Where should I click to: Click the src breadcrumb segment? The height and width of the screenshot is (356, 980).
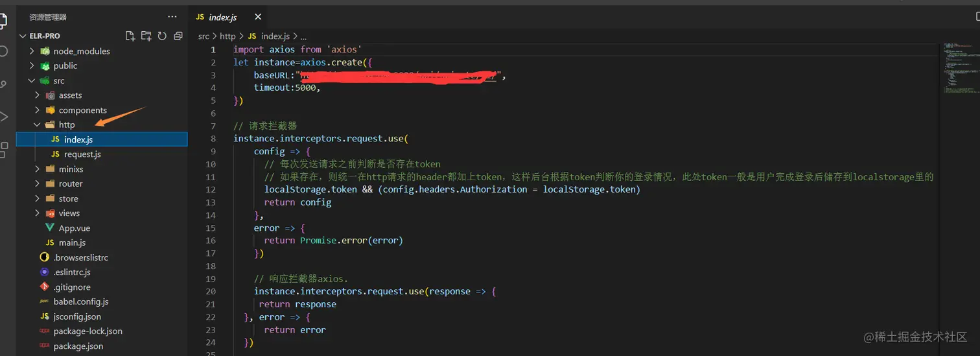tap(204, 36)
